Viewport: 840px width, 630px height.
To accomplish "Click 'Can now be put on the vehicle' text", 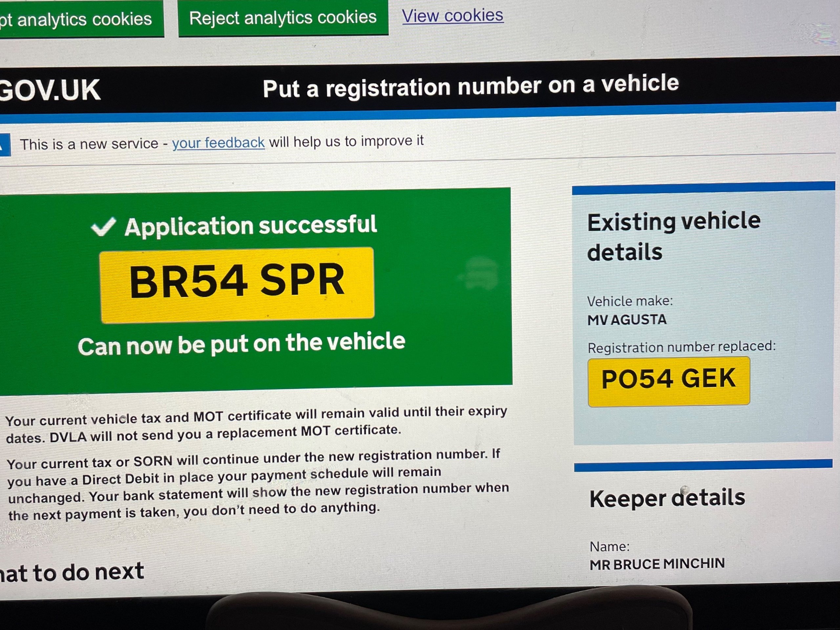I will point(241,344).
